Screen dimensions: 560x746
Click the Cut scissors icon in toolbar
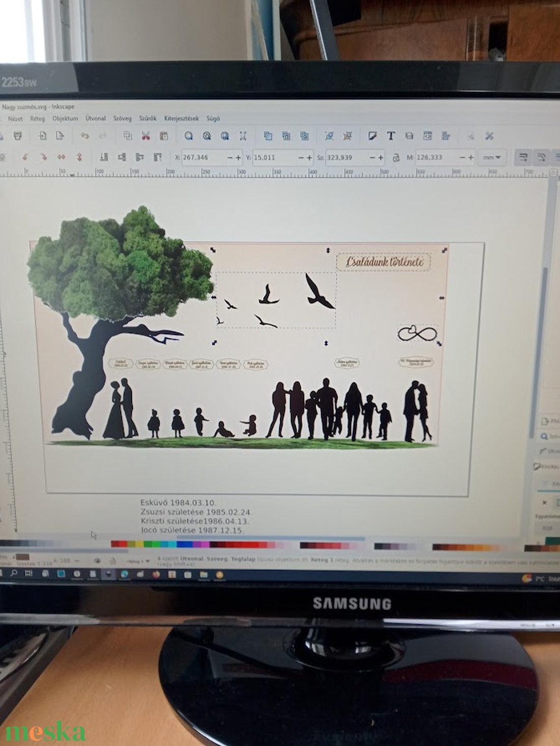pyautogui.click(x=146, y=136)
